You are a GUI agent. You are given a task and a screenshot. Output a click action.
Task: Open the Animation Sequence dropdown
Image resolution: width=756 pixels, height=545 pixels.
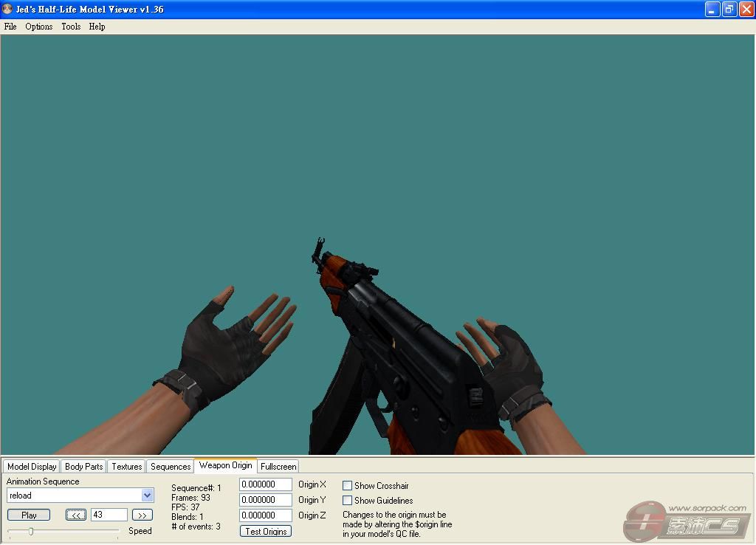pyautogui.click(x=147, y=496)
